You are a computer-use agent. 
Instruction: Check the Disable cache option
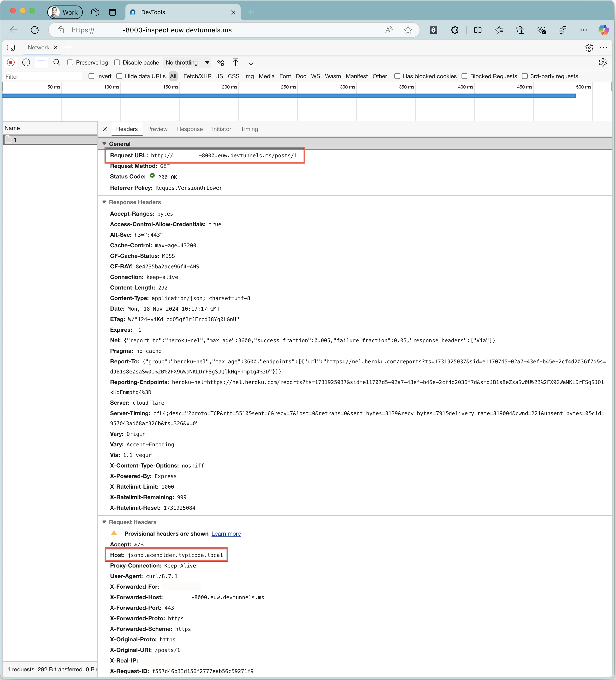117,62
